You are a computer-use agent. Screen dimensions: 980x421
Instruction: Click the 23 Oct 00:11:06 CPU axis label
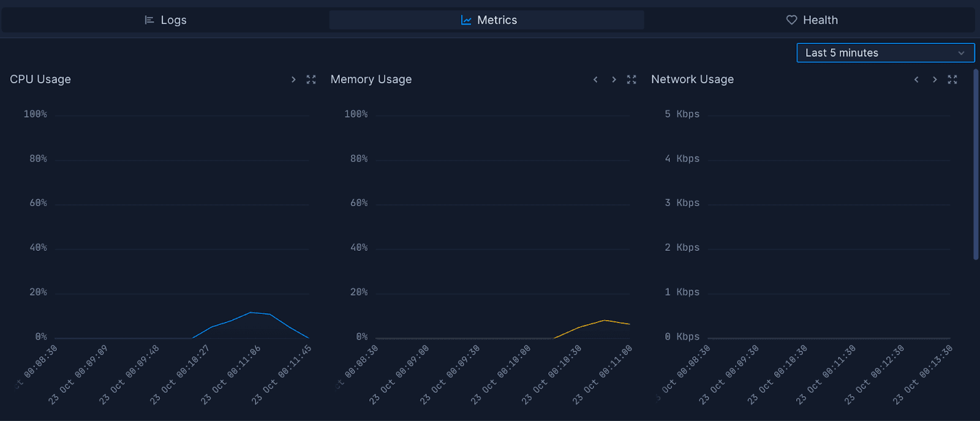[x=230, y=375]
